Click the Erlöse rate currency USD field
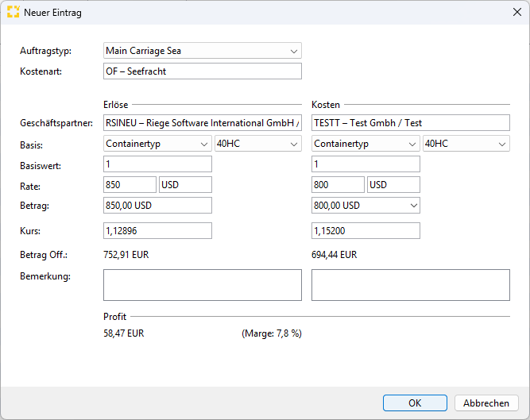 pyautogui.click(x=185, y=185)
